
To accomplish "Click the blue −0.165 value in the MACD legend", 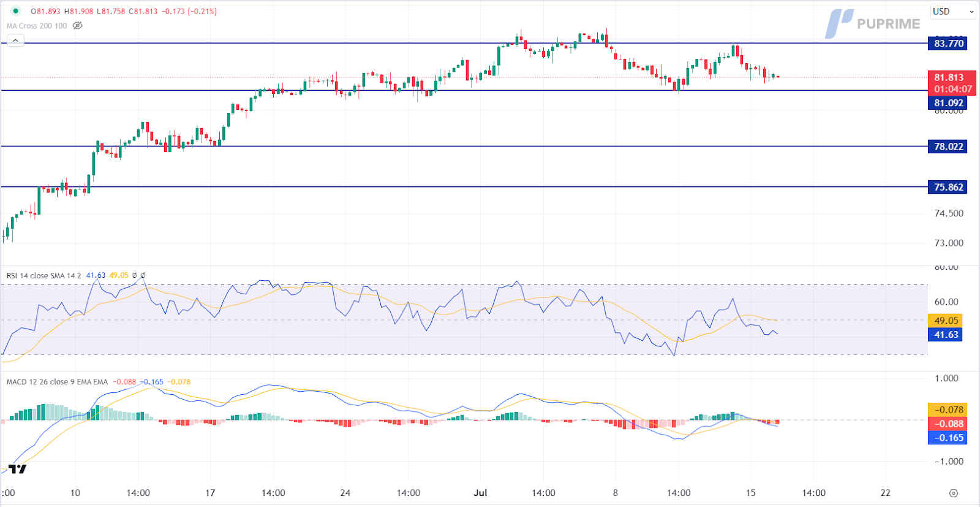I will [152, 382].
